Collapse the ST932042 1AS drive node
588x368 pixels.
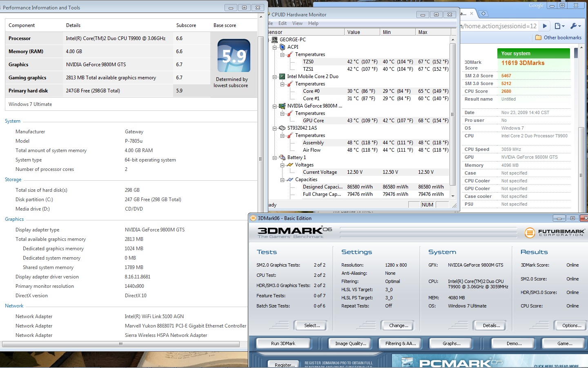[x=275, y=128]
